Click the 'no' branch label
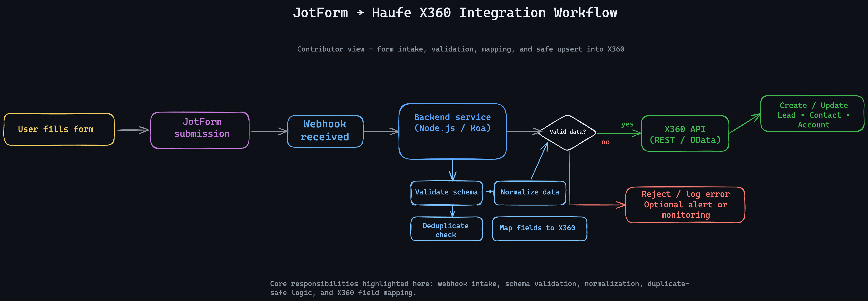The height and width of the screenshot is (301, 868). (606, 142)
